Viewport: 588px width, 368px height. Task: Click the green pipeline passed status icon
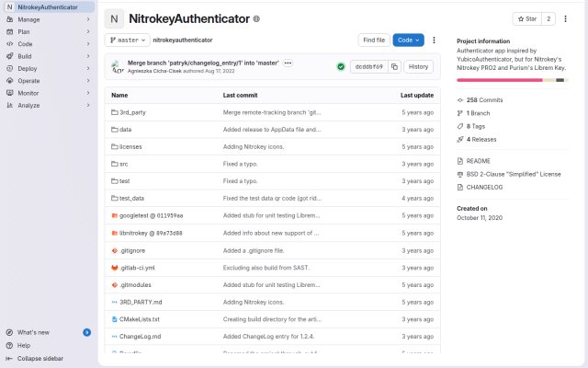point(341,66)
